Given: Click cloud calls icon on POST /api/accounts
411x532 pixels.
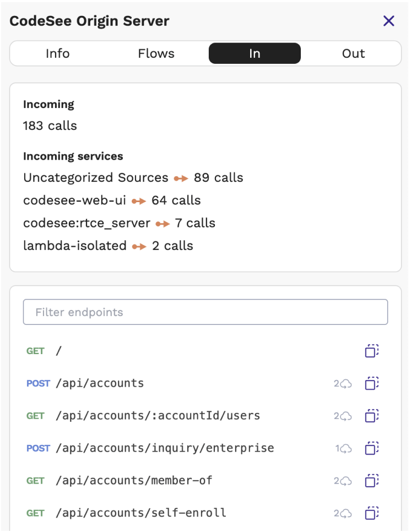Looking at the screenshot, I should click(x=345, y=384).
